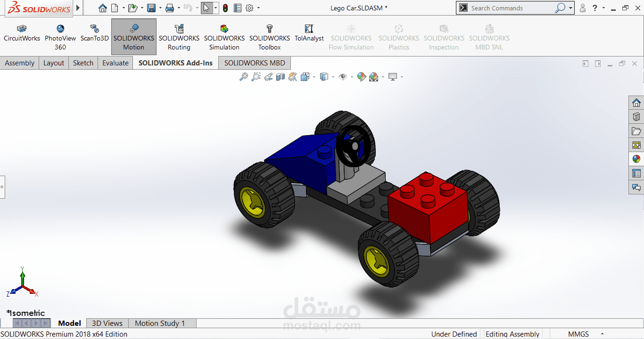Switch to the Layout tab
The image size is (644, 339).
click(54, 63)
